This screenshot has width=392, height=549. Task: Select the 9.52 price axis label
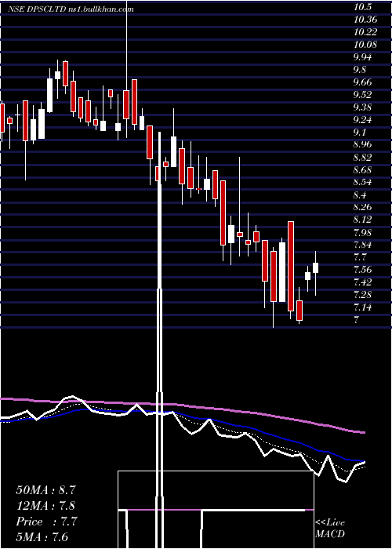click(x=363, y=95)
